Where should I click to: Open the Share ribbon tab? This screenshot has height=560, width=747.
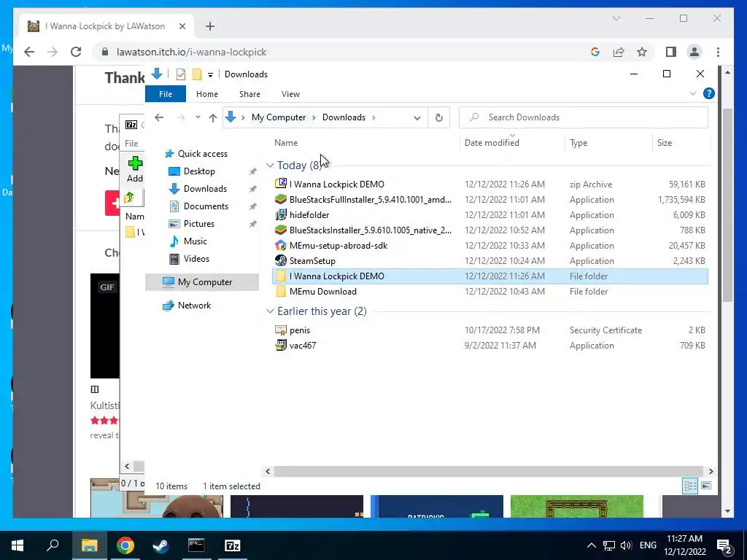tap(249, 94)
